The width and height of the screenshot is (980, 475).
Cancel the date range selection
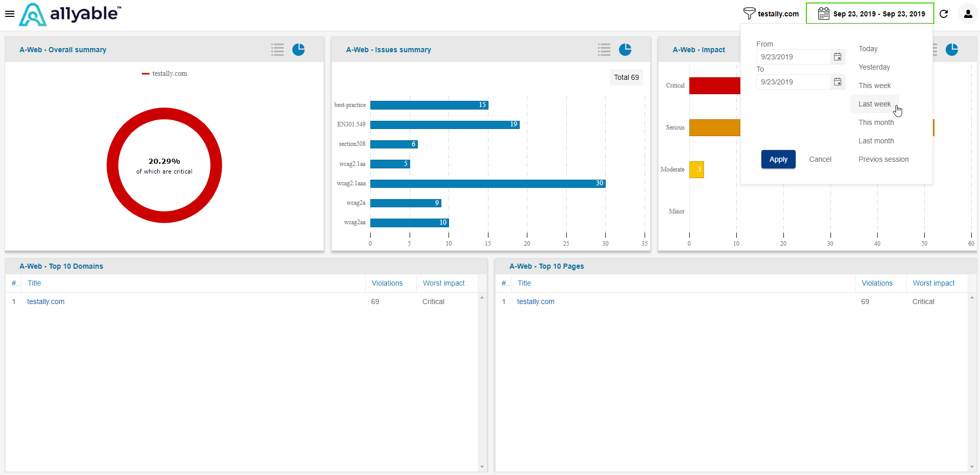(820, 159)
